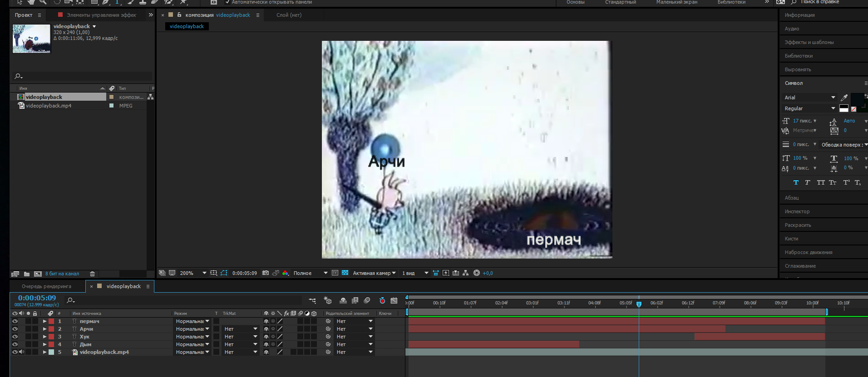Viewport: 868px width, 377px height.
Task: Open Interpret Footage from the Project panel
Action: point(15,274)
